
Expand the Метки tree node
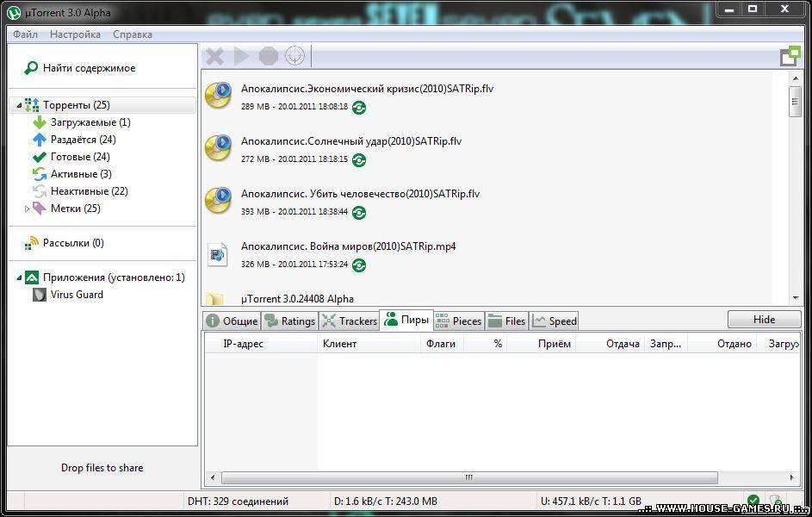click(x=27, y=209)
